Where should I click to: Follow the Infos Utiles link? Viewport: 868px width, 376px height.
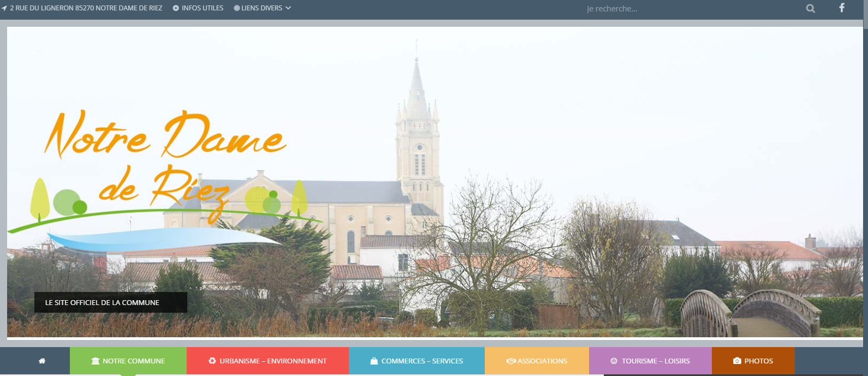coord(203,8)
